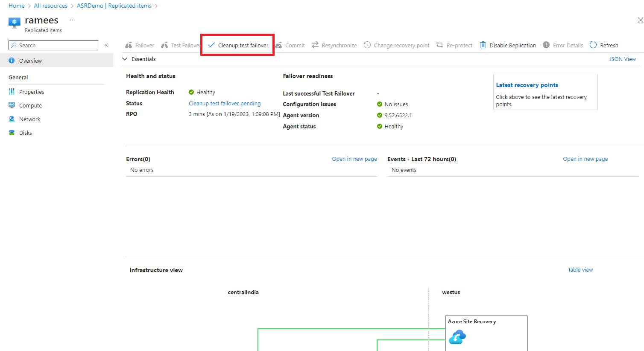This screenshot has width=644, height=351.
Task: Select the Errors(0) heading
Action: coord(138,159)
